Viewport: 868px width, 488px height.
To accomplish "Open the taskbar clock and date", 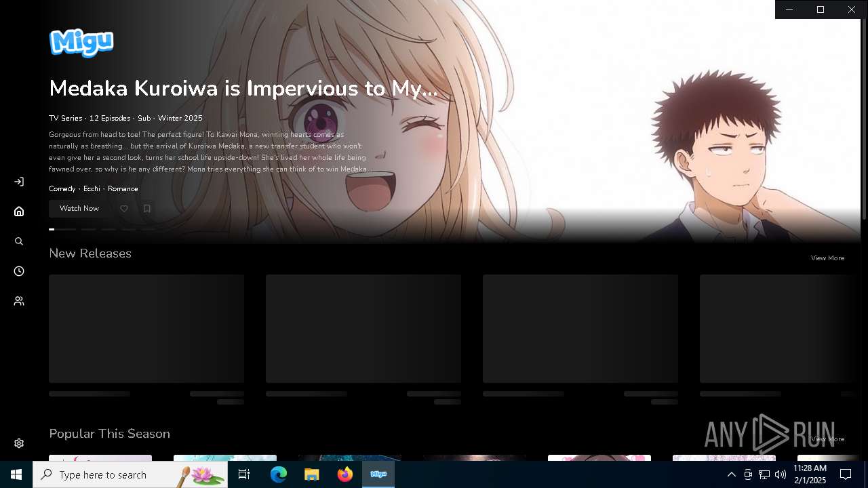I will point(810,474).
